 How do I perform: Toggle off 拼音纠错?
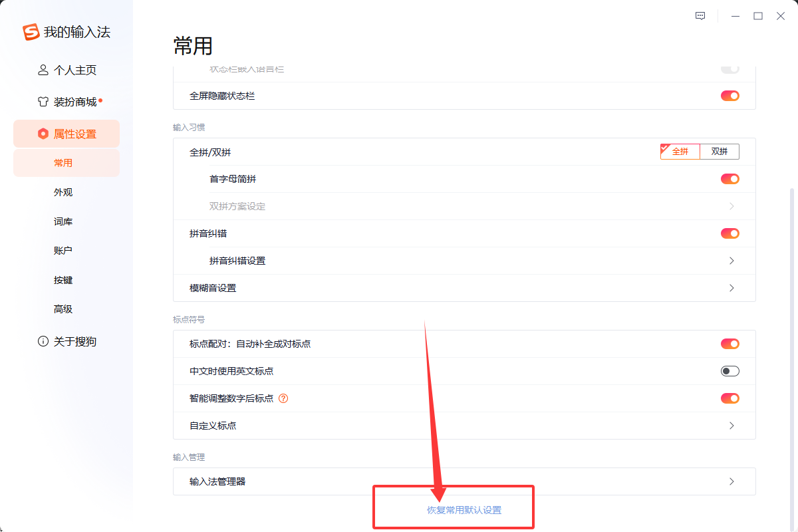click(730, 233)
